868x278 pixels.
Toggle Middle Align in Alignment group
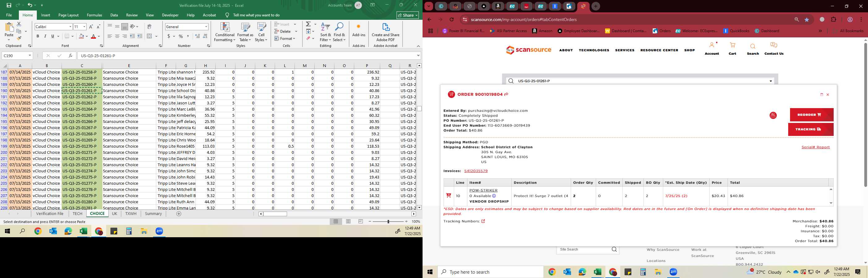(117, 27)
